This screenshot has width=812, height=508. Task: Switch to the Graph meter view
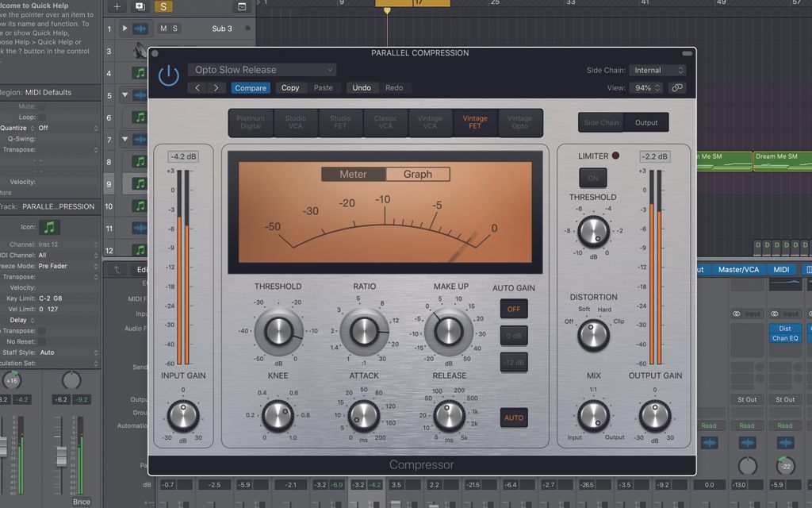[x=418, y=174]
